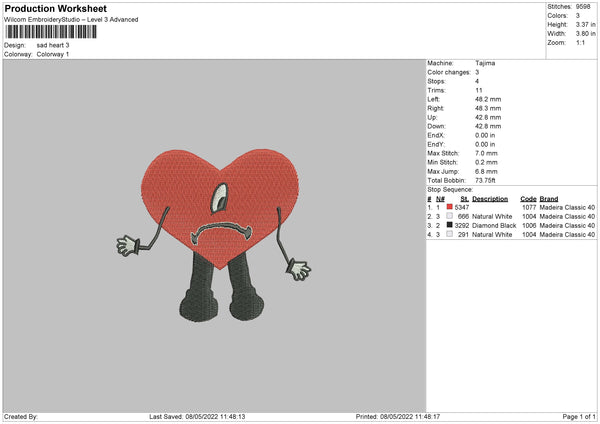The image size is (600, 424).
Task: Click the Brand column header
Action: pyautogui.click(x=548, y=198)
